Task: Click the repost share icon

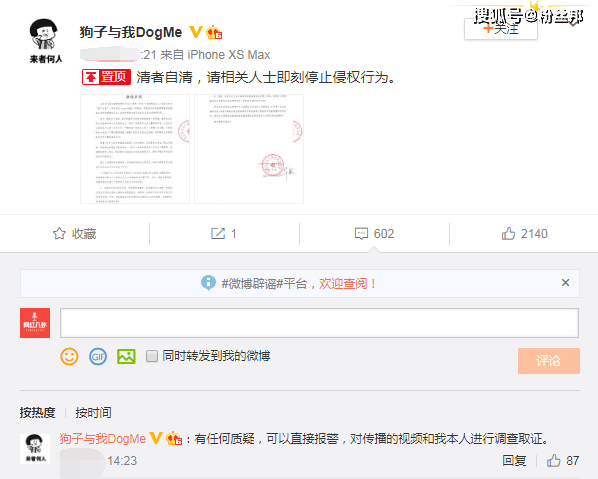Action: (218, 233)
